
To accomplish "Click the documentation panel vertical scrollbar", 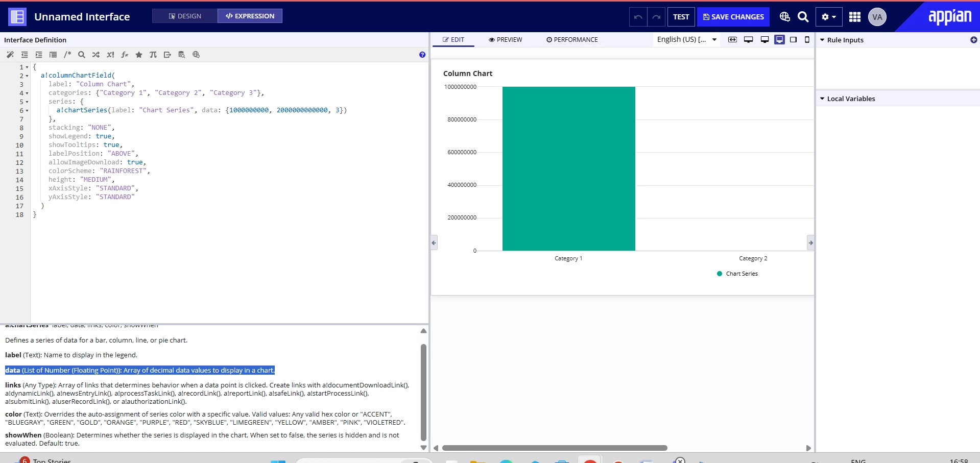I will point(423,392).
